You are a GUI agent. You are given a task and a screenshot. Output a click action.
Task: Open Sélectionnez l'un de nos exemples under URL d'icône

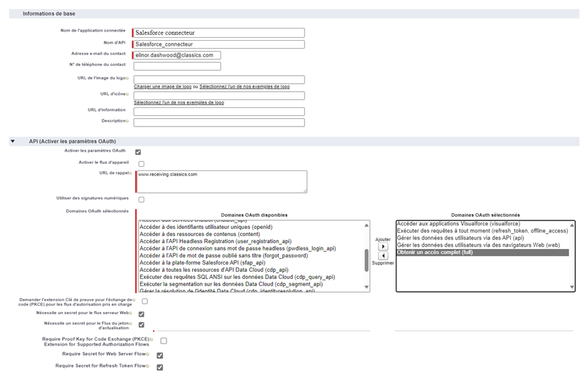[179, 102]
